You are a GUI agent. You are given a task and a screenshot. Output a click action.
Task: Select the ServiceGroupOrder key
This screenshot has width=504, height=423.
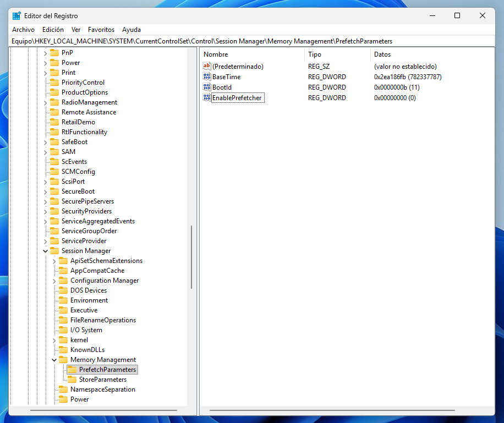tap(89, 231)
